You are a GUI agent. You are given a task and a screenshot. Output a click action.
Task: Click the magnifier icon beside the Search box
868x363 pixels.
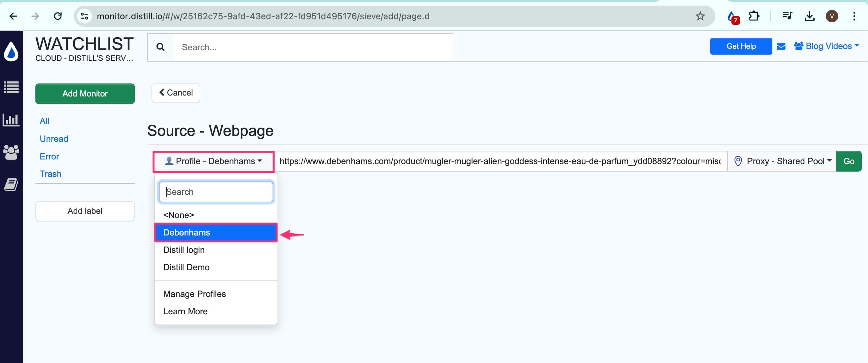point(160,47)
